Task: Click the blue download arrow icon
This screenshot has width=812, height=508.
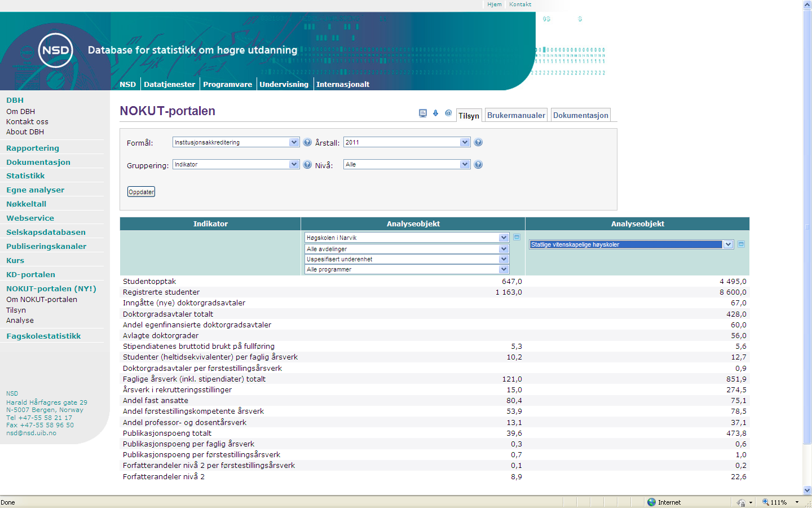Action: click(435, 113)
